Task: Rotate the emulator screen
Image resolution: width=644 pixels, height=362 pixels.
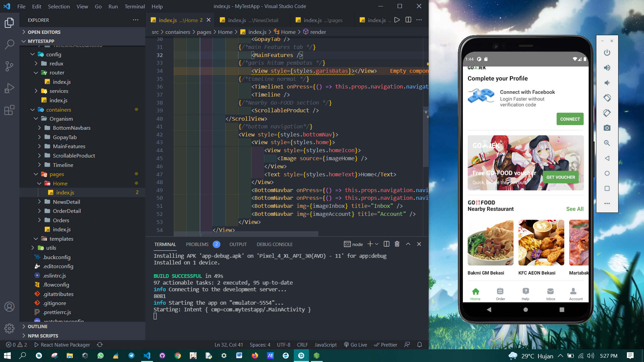Action: (607, 98)
